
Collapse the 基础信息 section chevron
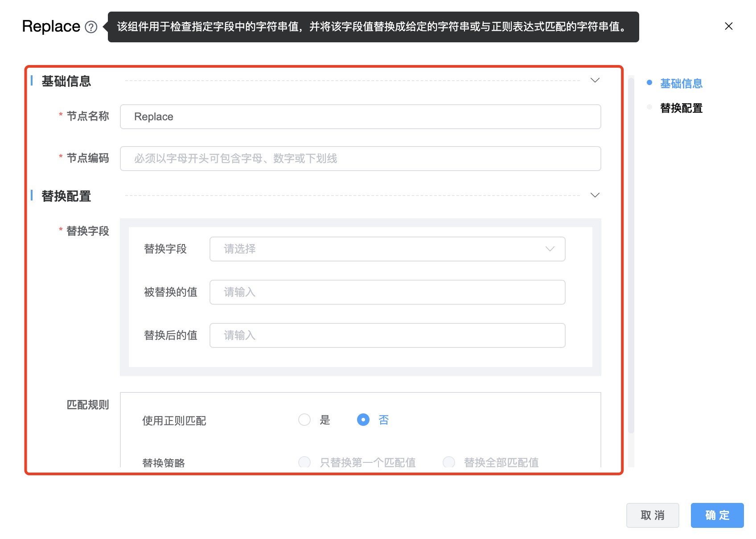pos(595,80)
